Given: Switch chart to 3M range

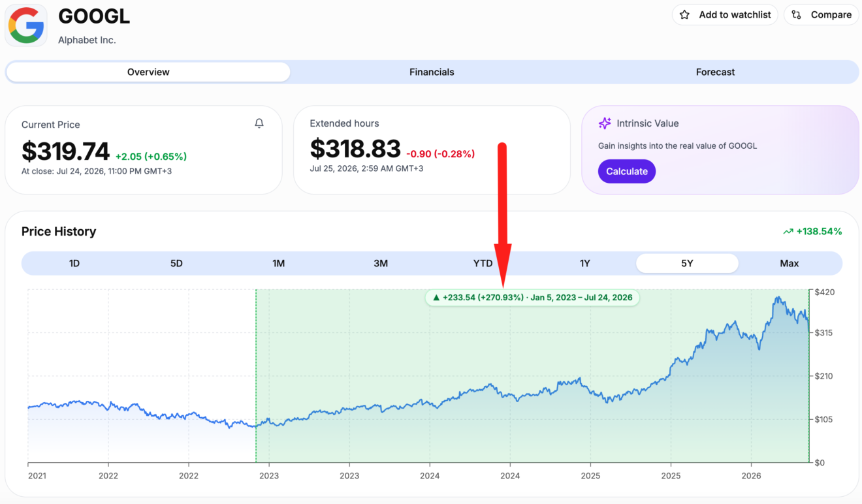Looking at the screenshot, I should [x=381, y=263].
